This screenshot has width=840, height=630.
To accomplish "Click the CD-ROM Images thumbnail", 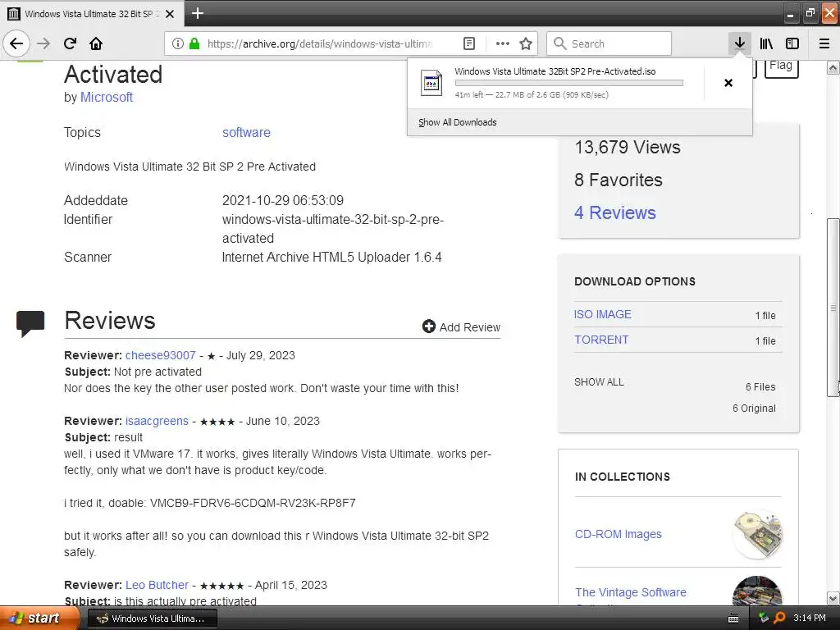I will [757, 534].
